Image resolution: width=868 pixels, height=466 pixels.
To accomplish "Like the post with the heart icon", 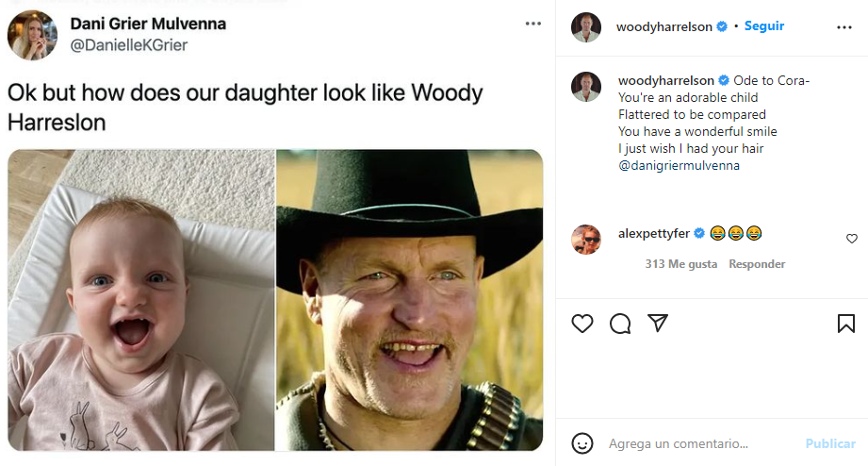I will pos(582,324).
